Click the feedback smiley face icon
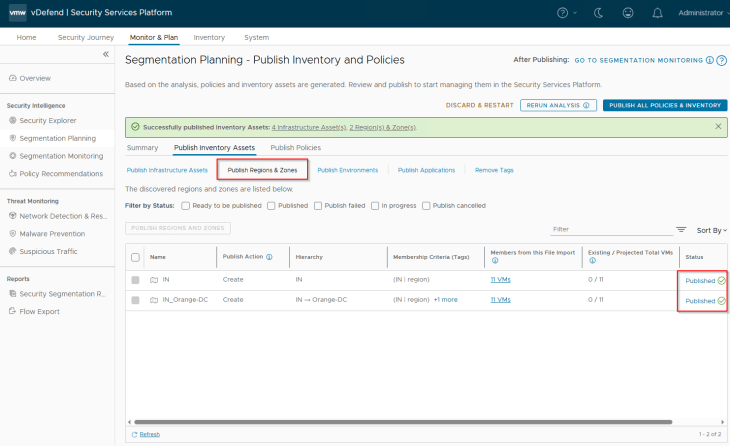 pos(627,13)
